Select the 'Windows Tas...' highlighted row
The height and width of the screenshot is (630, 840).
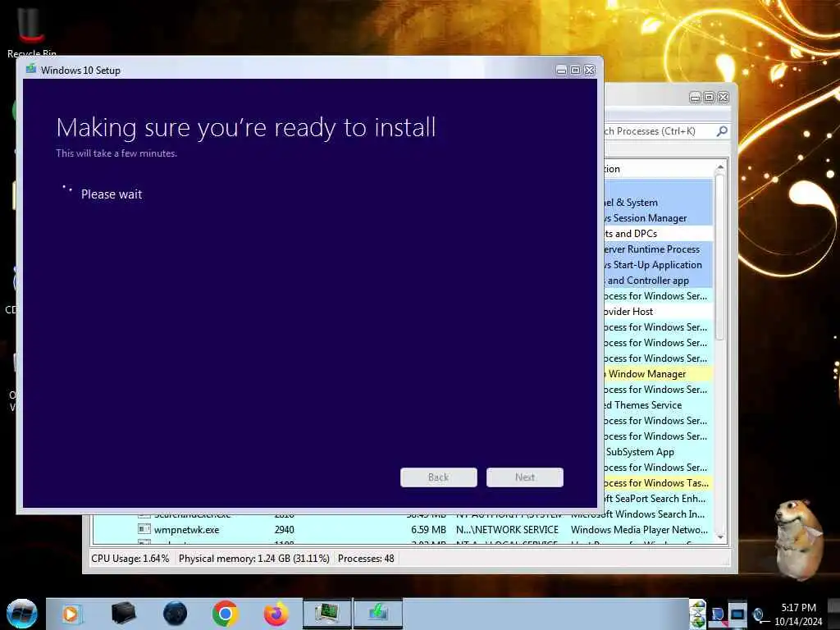[x=659, y=482]
